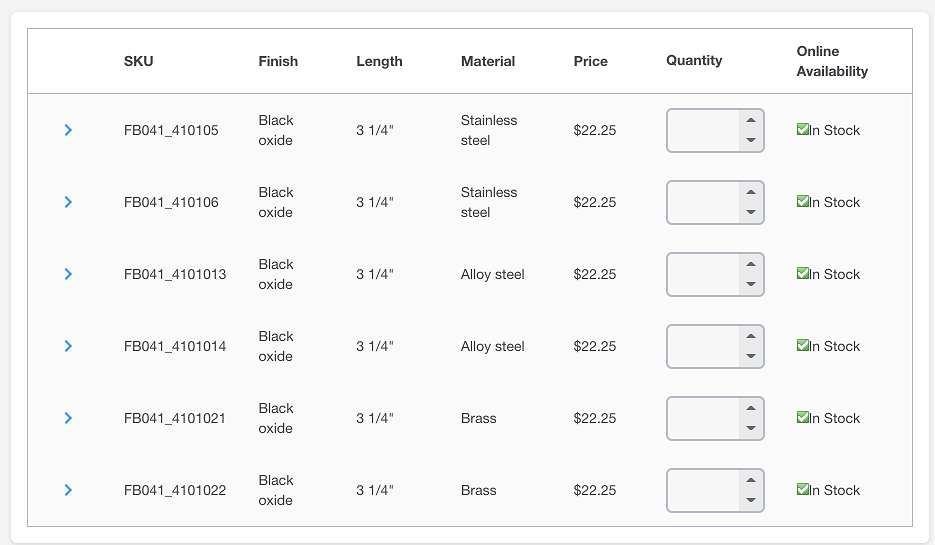The width and height of the screenshot is (935, 545).
Task: Decrease quantity for FB041_410105
Action: click(x=750, y=141)
